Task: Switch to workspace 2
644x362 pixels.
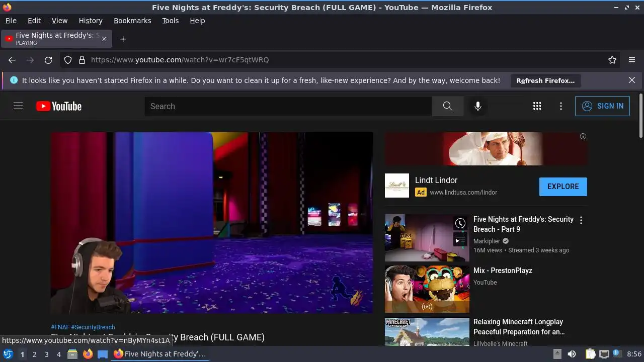Action: pyautogui.click(x=34, y=354)
